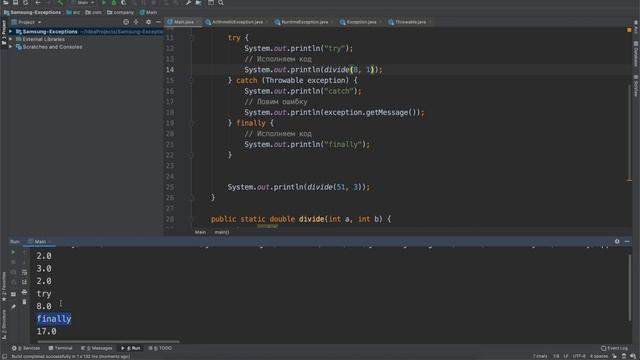Click the com breadcrumb folder
640x360 pixels.
(93, 12)
